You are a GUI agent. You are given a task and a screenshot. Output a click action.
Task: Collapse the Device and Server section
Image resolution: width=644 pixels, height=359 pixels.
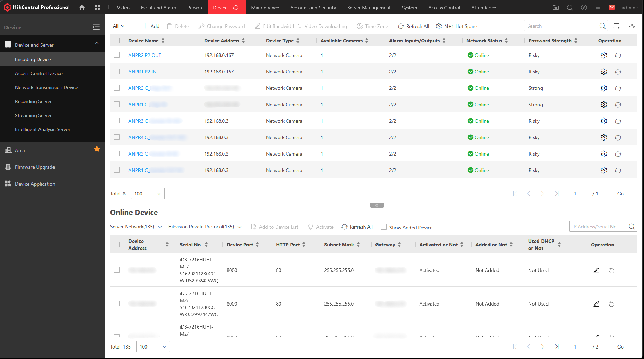pyautogui.click(x=97, y=44)
